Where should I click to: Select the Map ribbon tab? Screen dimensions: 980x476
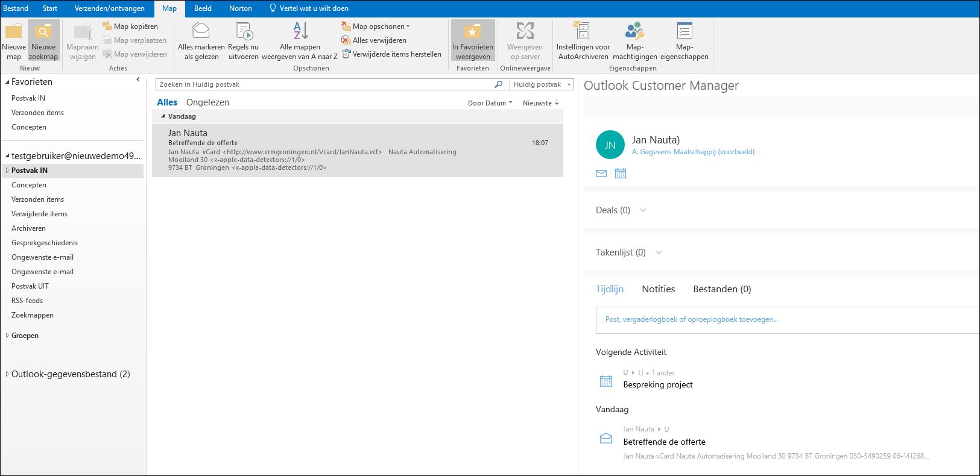(x=169, y=8)
